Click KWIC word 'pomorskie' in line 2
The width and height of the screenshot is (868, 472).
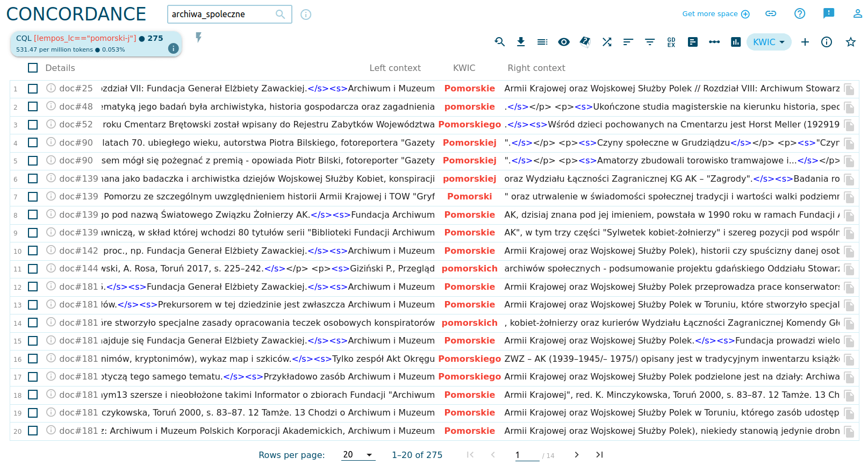coord(470,106)
